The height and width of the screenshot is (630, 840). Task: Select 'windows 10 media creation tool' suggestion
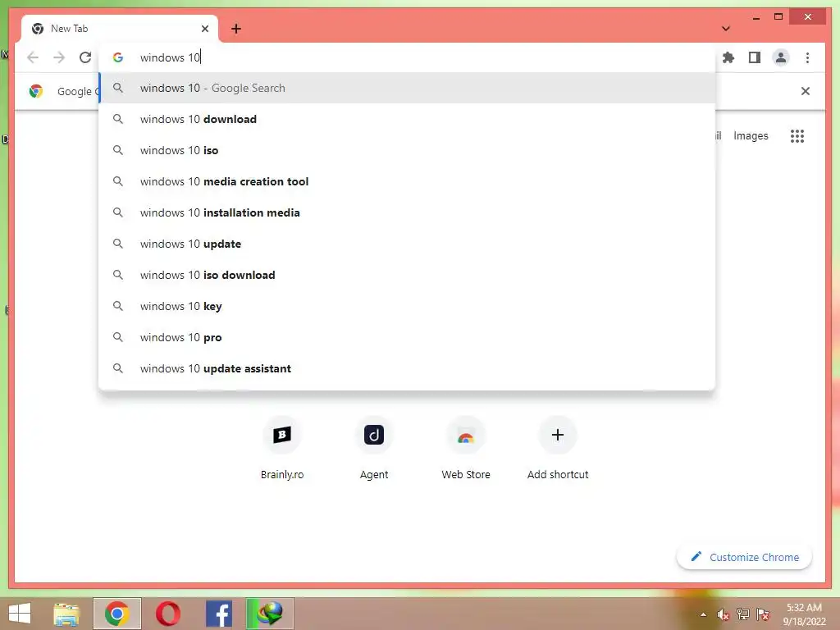tap(407, 181)
